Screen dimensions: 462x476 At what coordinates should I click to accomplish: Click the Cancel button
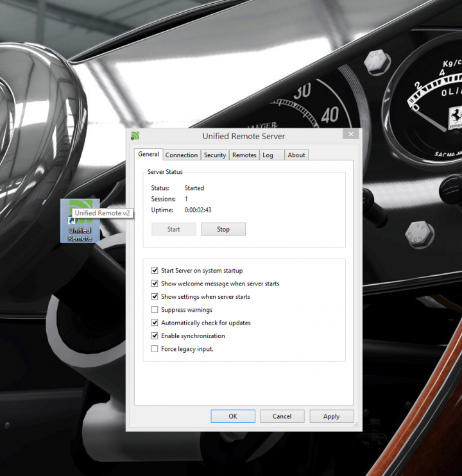pos(282,416)
